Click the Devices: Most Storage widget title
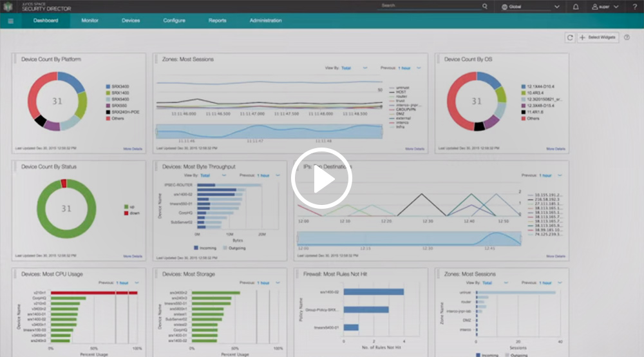Screen dimensions: 644x357 pyautogui.click(x=189, y=274)
